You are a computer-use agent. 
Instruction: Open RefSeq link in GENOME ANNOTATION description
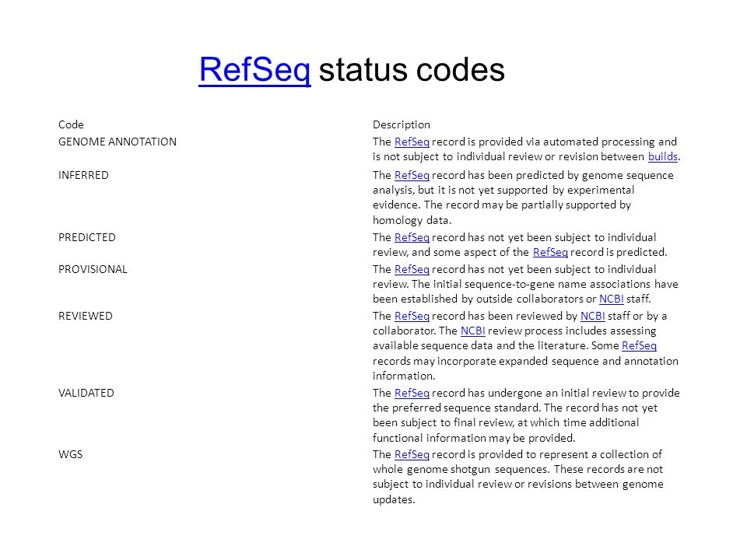[x=412, y=142]
